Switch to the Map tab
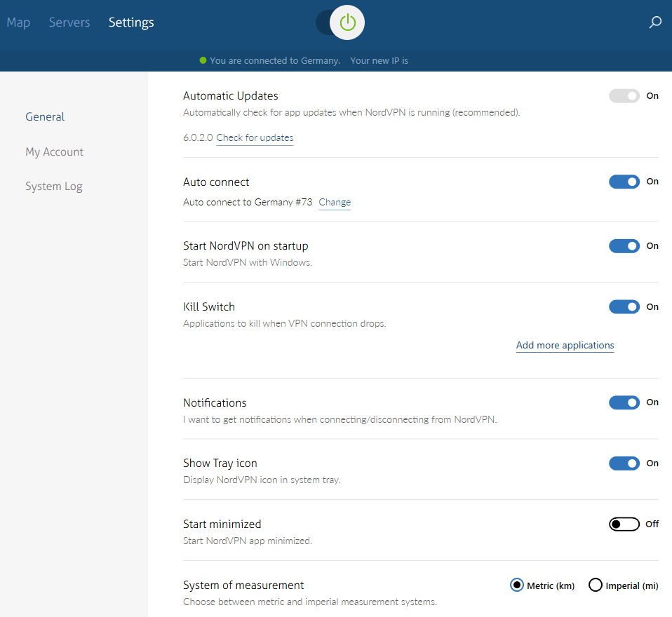This screenshot has height=617, width=672. 18,22
